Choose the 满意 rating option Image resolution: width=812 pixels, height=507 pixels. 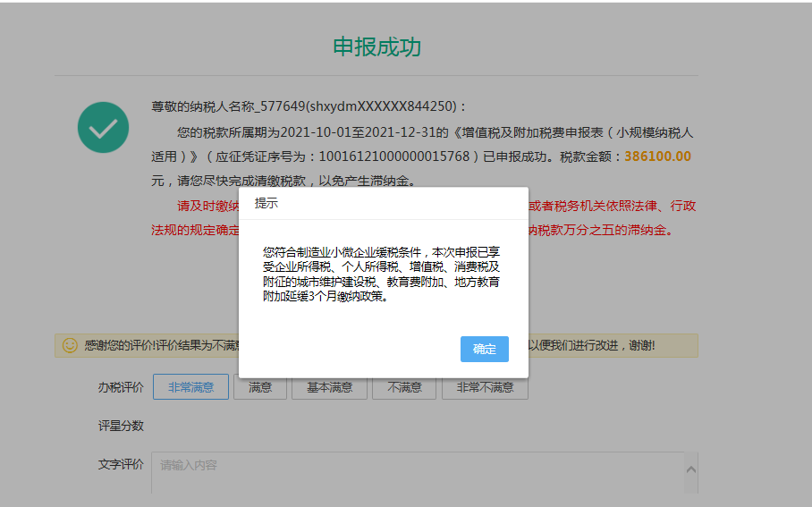pos(260,387)
